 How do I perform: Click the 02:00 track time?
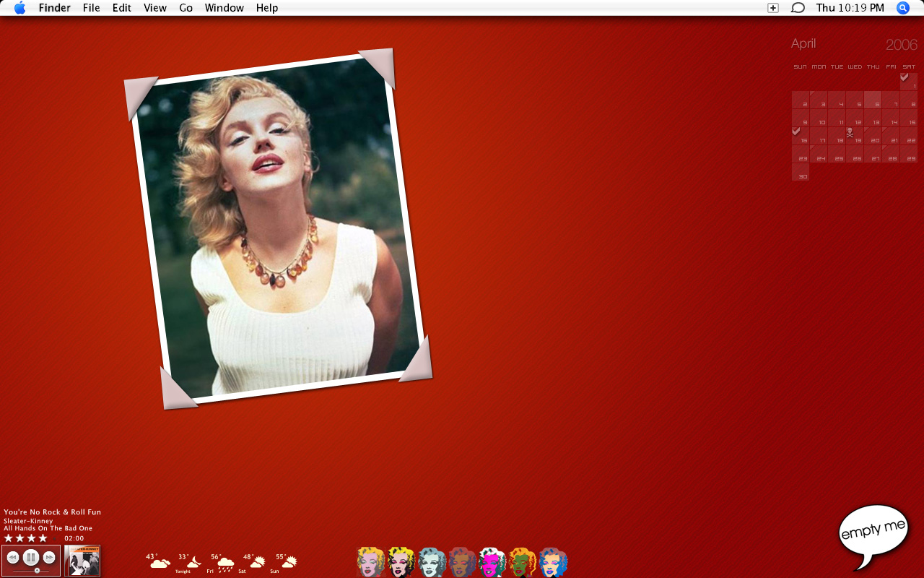click(74, 538)
